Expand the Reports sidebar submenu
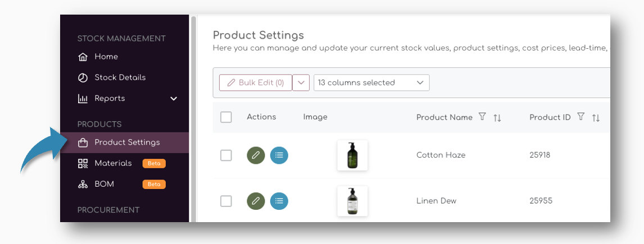The height and width of the screenshot is (244, 644). point(174,99)
